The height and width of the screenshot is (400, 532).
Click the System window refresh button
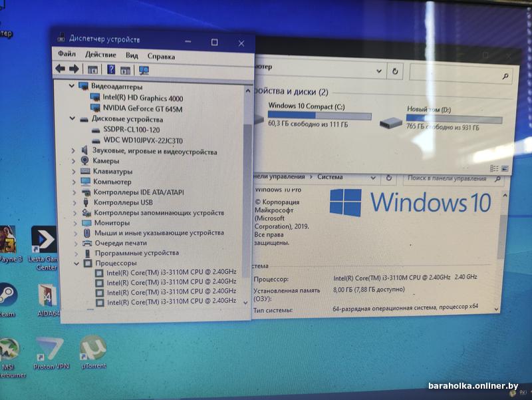click(x=389, y=178)
